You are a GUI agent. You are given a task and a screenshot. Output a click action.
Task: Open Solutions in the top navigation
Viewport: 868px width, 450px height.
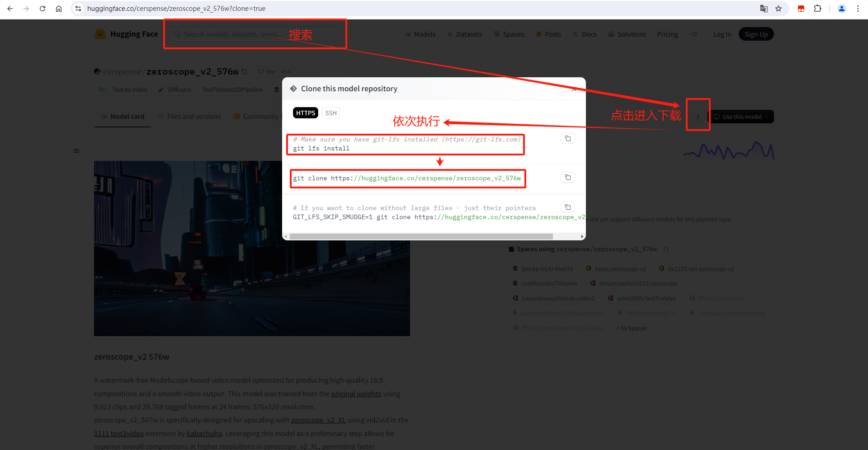627,34
